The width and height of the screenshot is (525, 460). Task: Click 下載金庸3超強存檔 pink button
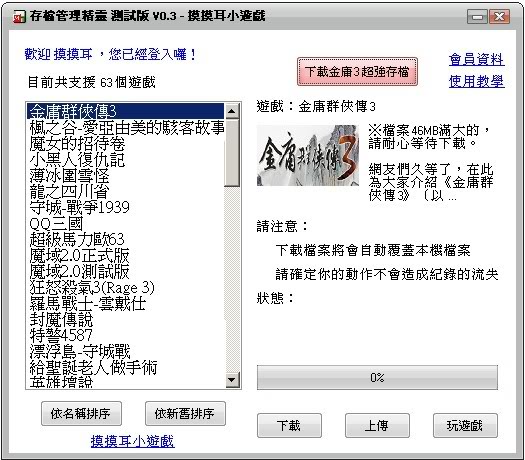tap(357, 72)
